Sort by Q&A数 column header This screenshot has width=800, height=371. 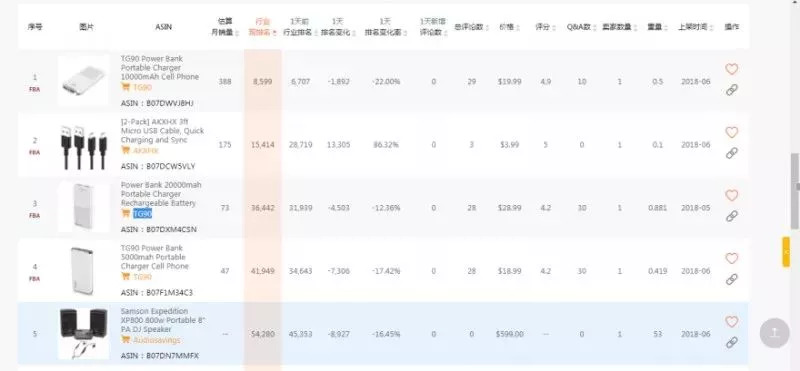[581, 27]
